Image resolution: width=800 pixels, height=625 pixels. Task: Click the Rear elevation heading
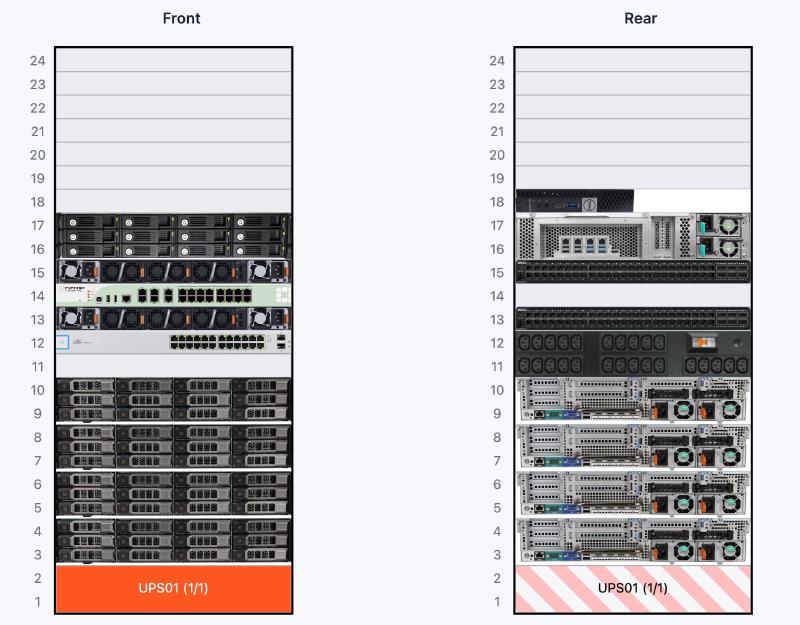640,18
